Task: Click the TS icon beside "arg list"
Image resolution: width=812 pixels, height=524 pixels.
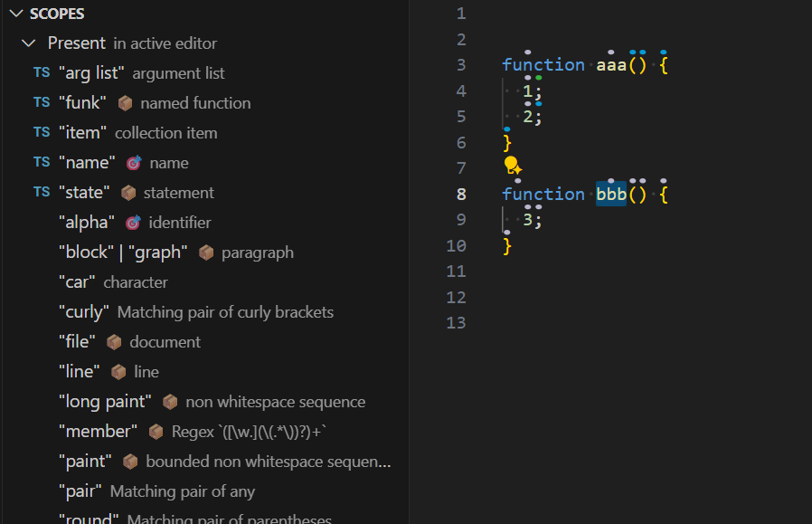Action: (x=41, y=72)
